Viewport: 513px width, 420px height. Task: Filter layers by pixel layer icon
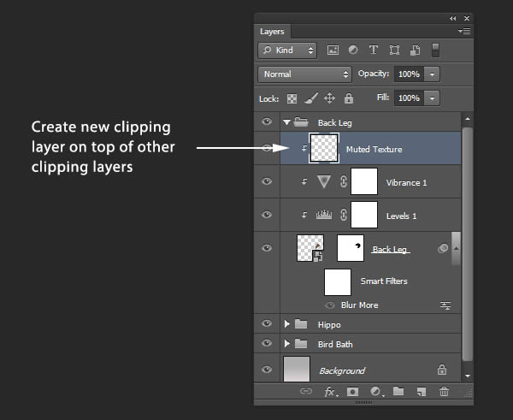pyautogui.click(x=333, y=50)
